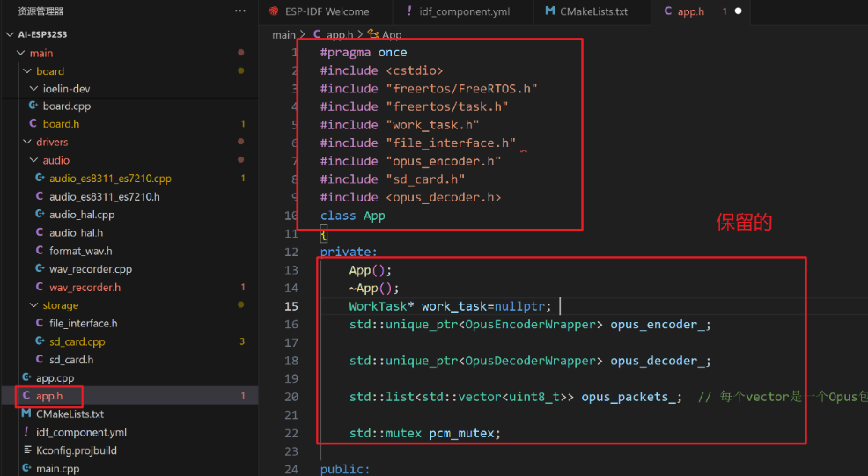The image size is (868, 476).
Task: Click the 'private:' keyword line
Action: 349,252
